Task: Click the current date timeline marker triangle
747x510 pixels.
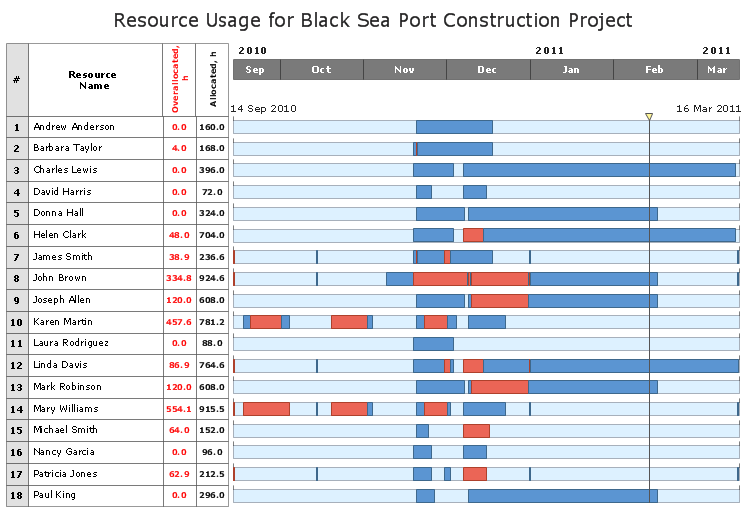Action: click(x=649, y=116)
